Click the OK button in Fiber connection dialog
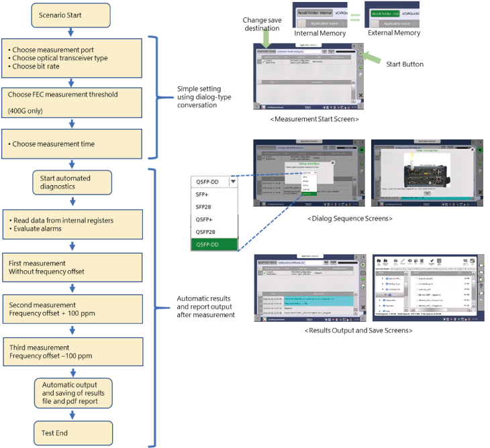This screenshot has height=448, width=490. tap(427, 194)
